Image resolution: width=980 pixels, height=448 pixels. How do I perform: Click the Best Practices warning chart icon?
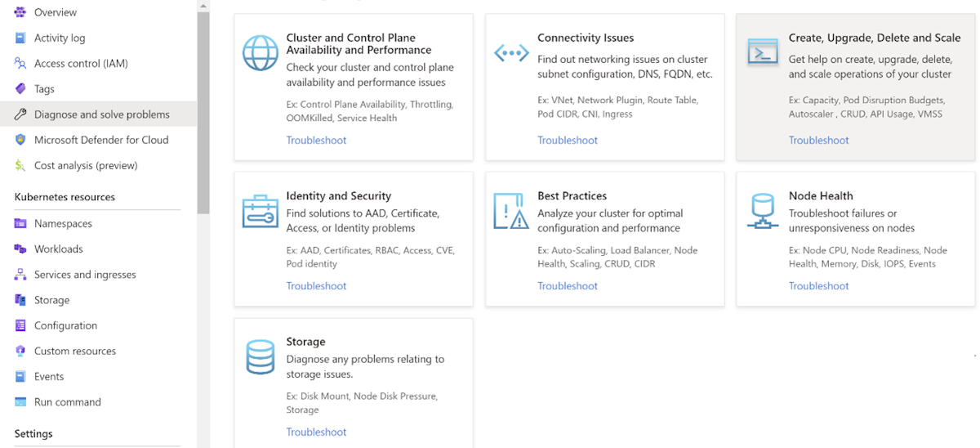coord(512,212)
